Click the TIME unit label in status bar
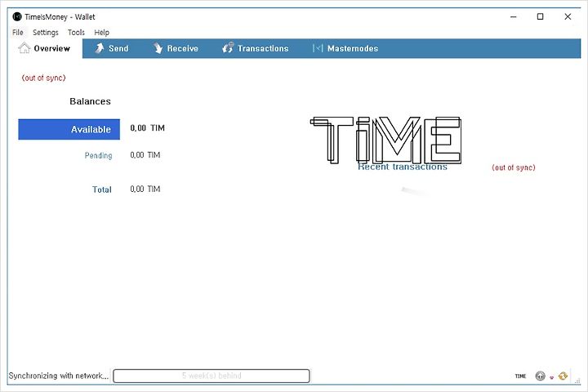The image size is (588, 392). tap(520, 376)
